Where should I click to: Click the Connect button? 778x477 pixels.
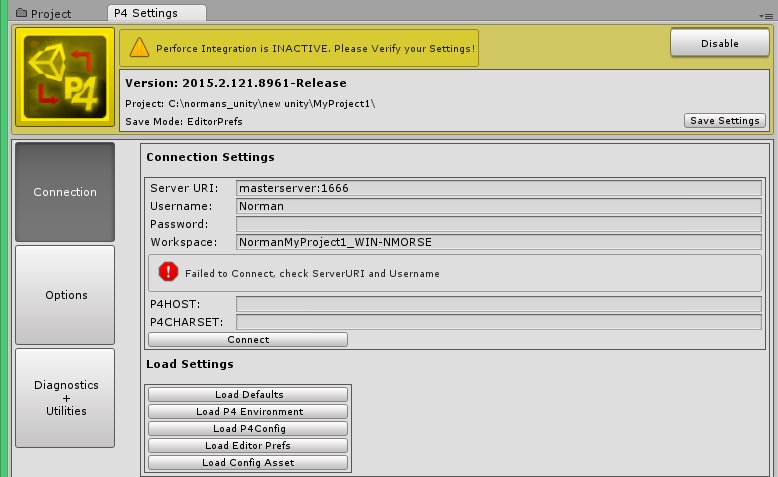pos(248,340)
